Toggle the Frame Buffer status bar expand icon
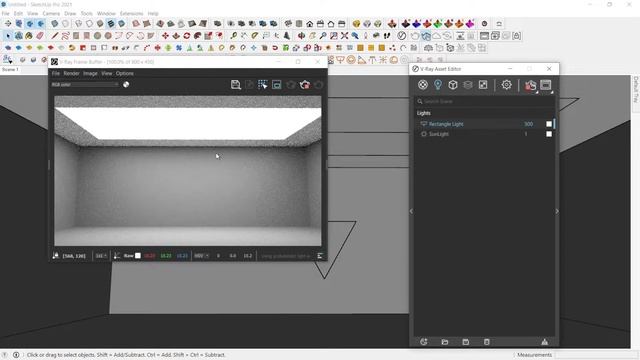 (x=320, y=256)
